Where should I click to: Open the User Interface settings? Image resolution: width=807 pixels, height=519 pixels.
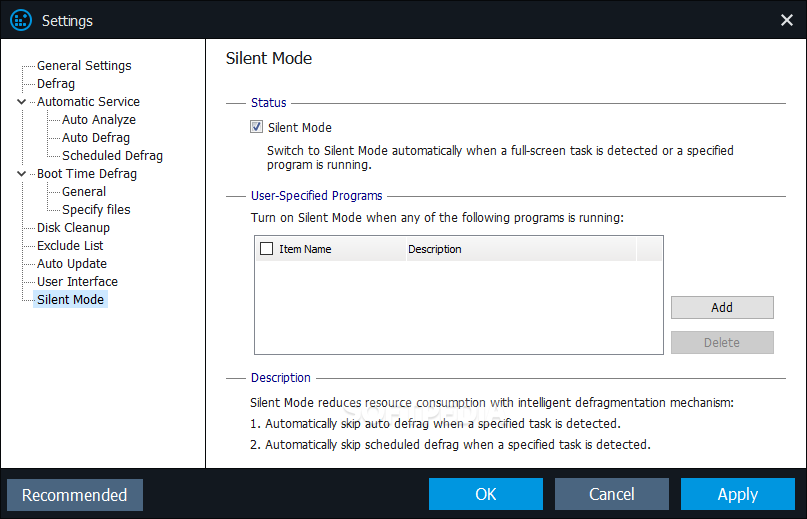tap(77, 282)
